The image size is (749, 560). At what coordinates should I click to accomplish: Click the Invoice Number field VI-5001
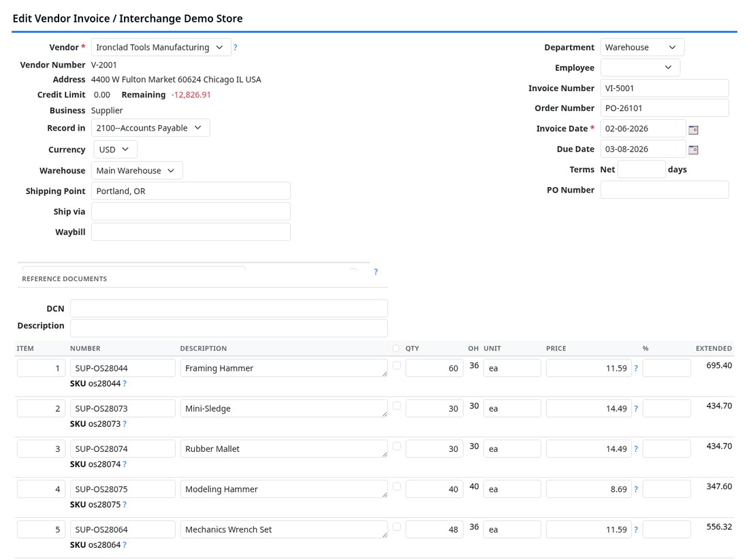point(665,88)
